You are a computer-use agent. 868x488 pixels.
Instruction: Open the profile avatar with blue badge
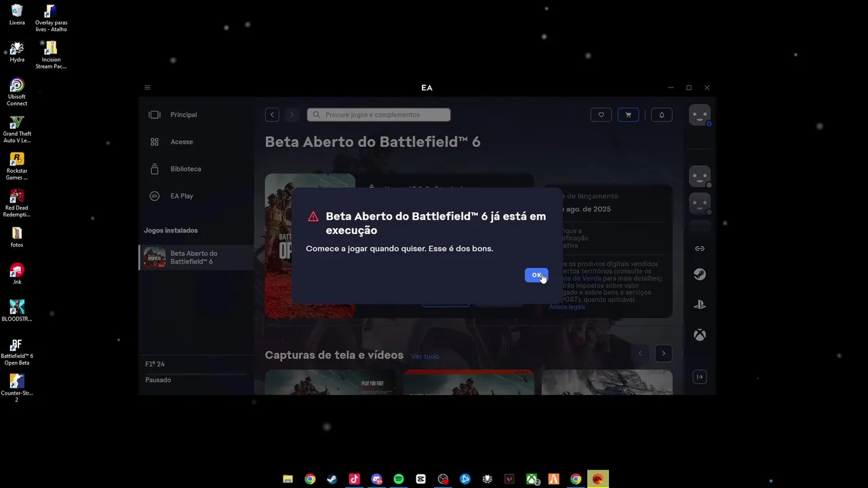700,115
